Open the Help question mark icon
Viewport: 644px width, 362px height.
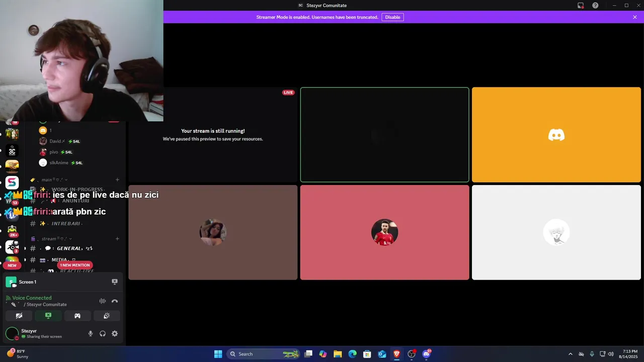pyautogui.click(x=595, y=6)
